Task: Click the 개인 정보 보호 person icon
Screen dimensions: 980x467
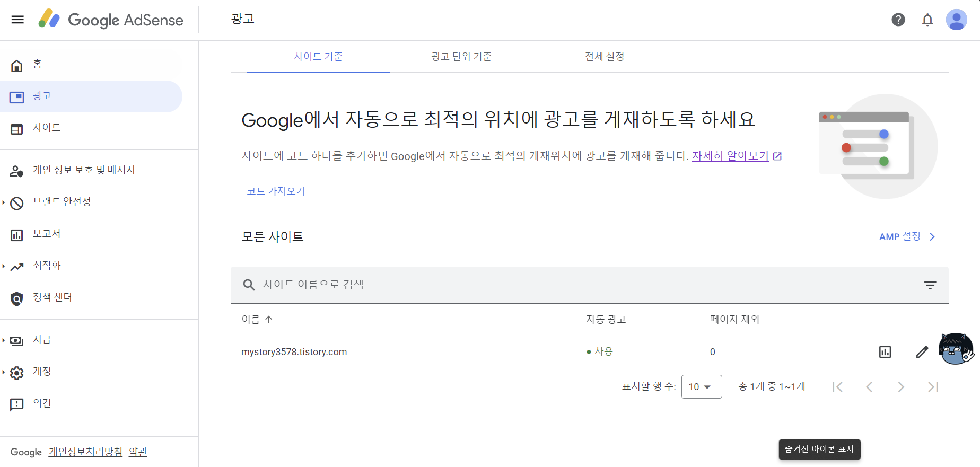Action: click(x=17, y=171)
